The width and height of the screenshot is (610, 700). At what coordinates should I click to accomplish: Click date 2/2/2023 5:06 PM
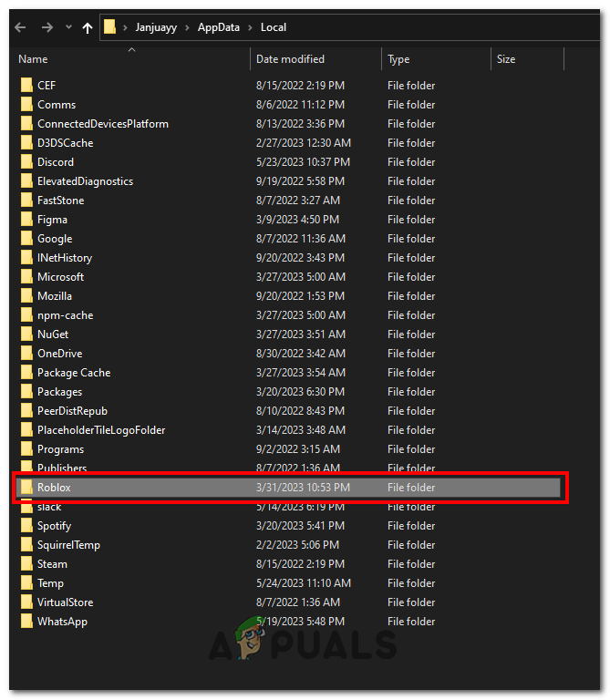coord(297,545)
